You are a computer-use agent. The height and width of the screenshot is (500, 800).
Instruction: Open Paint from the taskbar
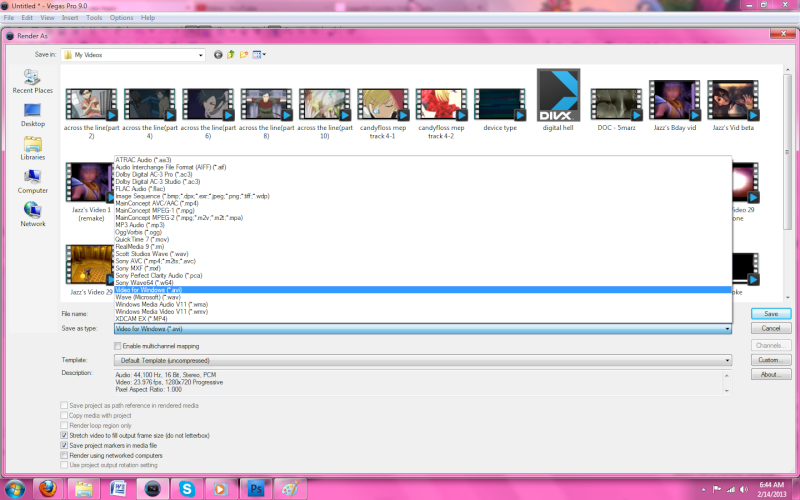coord(290,489)
